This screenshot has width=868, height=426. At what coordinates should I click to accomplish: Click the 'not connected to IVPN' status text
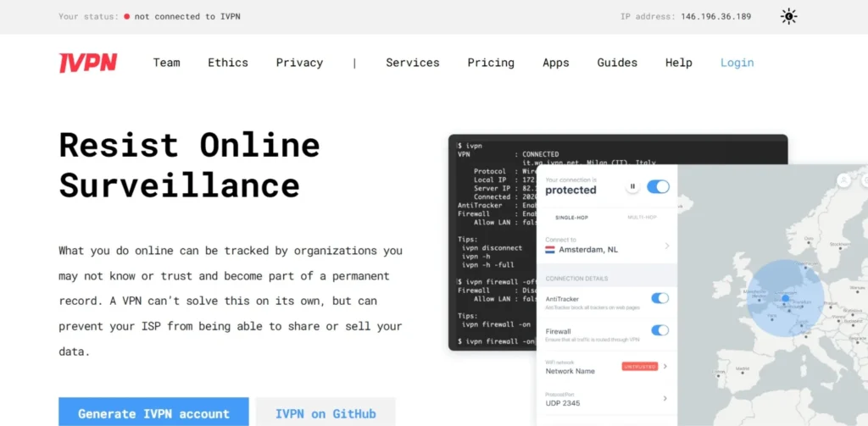(x=187, y=17)
